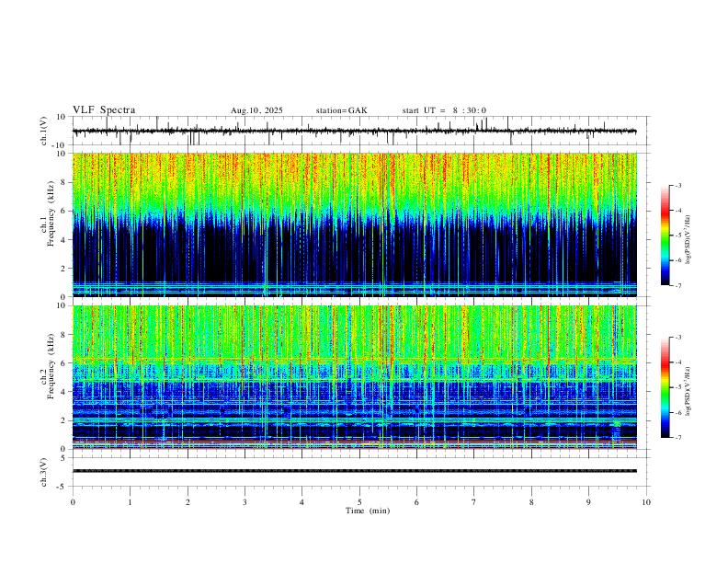This screenshot has width=728, height=563.
Task: Click the "-6" tick on the lower color bar
Action: 677,412
